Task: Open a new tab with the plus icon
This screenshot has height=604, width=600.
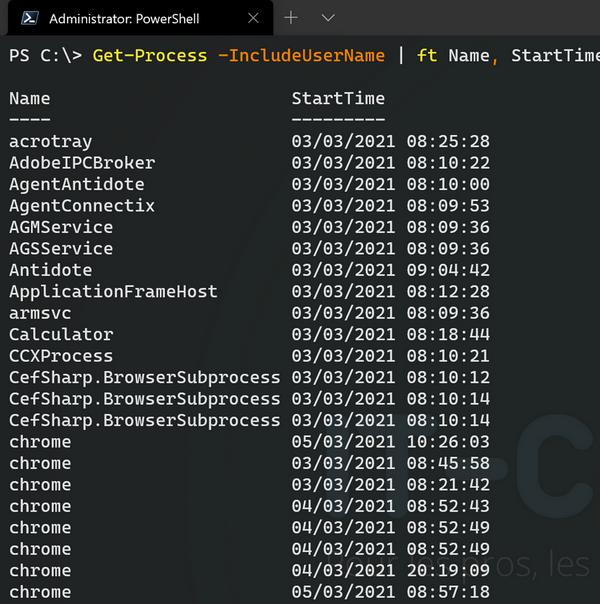Action: click(291, 18)
